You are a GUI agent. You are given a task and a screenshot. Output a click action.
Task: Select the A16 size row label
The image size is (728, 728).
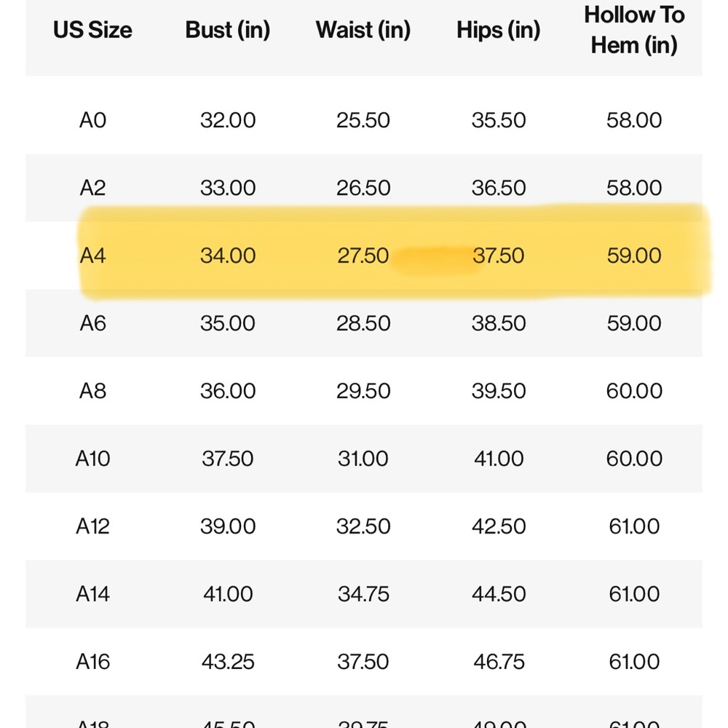click(x=93, y=662)
